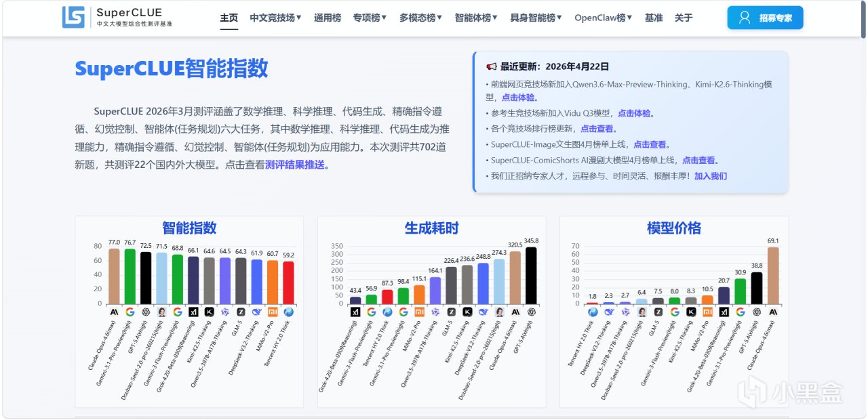This screenshot has width=868, height=420.
Task: Click the SuperCLUE智能指数 heading
Action: (172, 68)
